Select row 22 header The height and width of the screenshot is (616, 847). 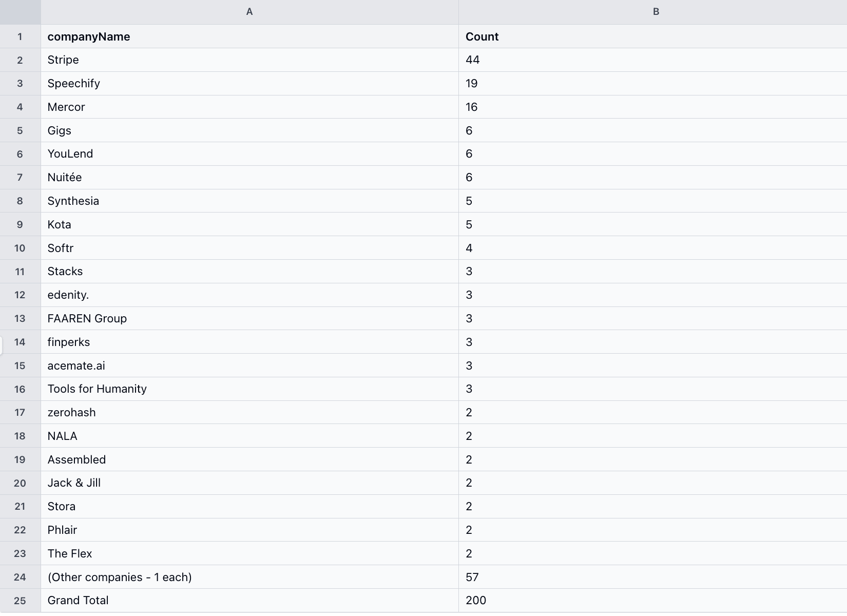(x=20, y=530)
